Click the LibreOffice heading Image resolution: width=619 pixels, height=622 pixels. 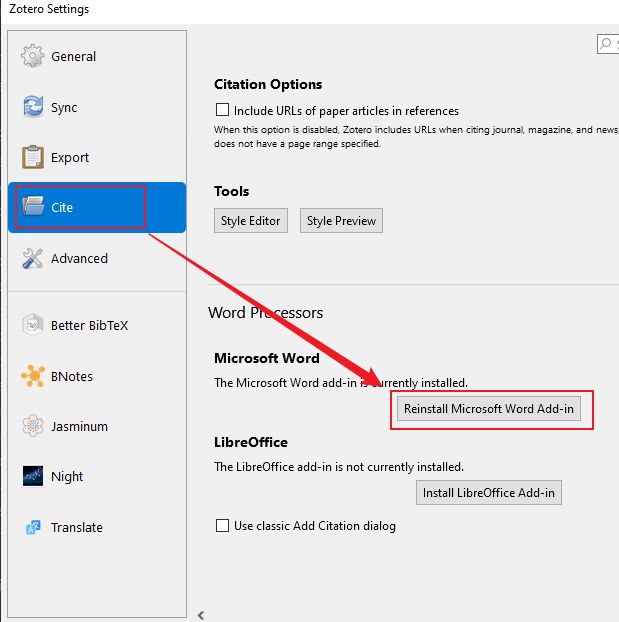pyautogui.click(x=251, y=442)
